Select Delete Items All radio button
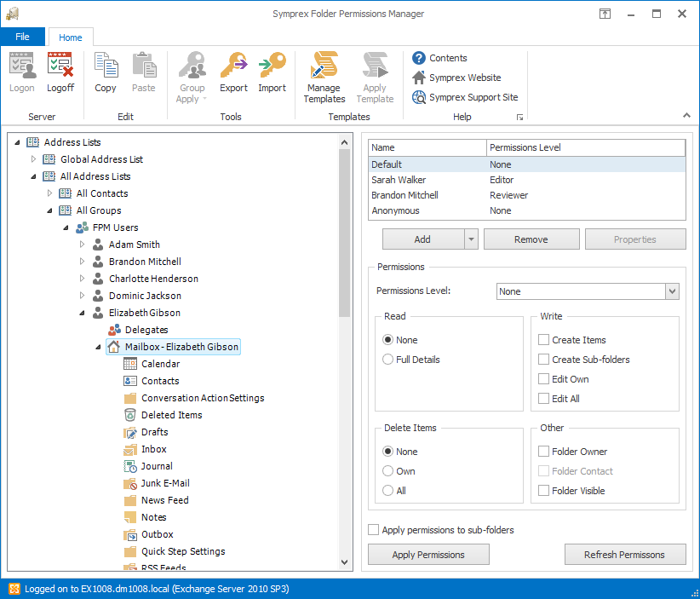 388,491
